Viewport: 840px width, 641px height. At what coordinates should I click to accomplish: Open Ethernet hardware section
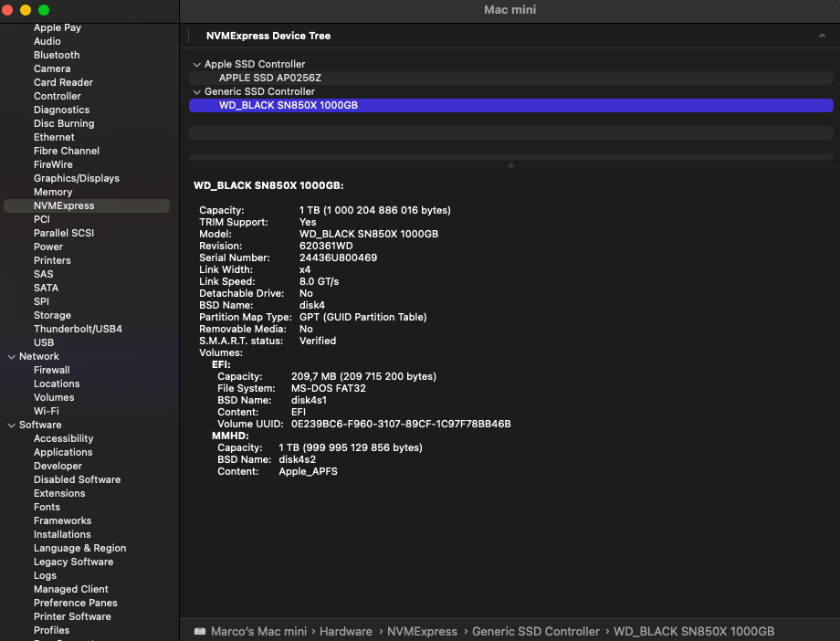[54, 137]
